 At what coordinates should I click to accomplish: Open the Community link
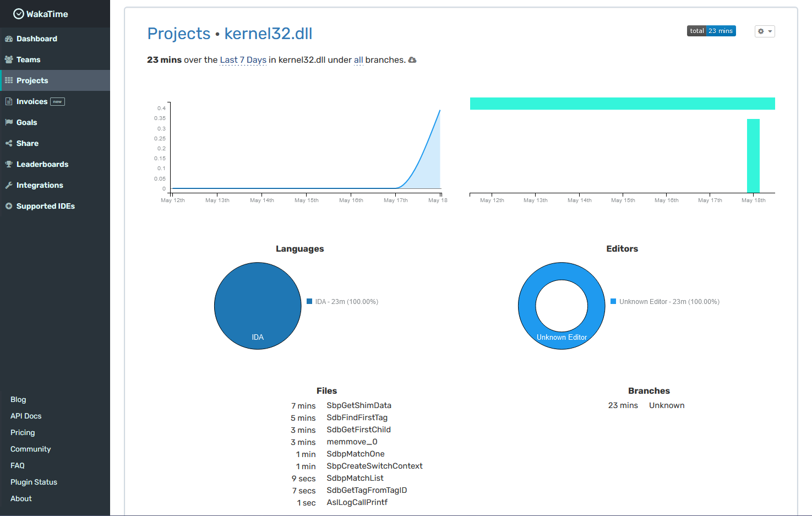(31, 449)
